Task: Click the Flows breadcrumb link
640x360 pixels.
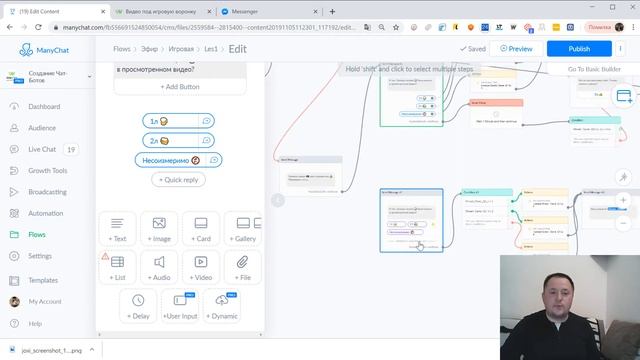Action: coord(122,49)
